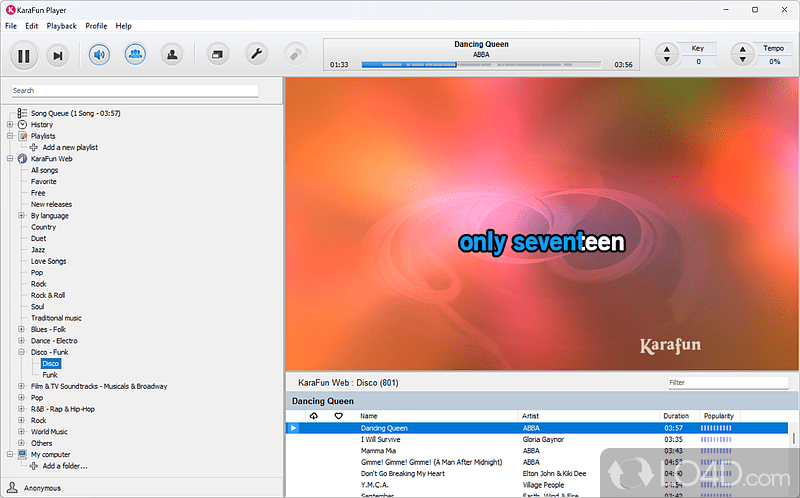Click Add a folder...
This screenshot has width=800, height=498.
pyautogui.click(x=64, y=466)
